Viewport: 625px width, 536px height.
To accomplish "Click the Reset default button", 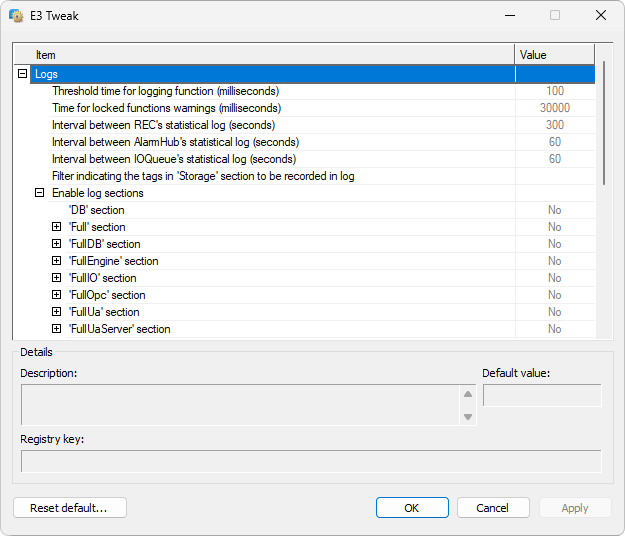I will (70, 508).
